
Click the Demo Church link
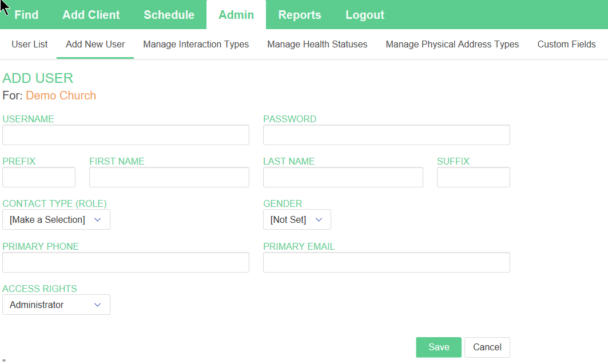pyautogui.click(x=61, y=95)
